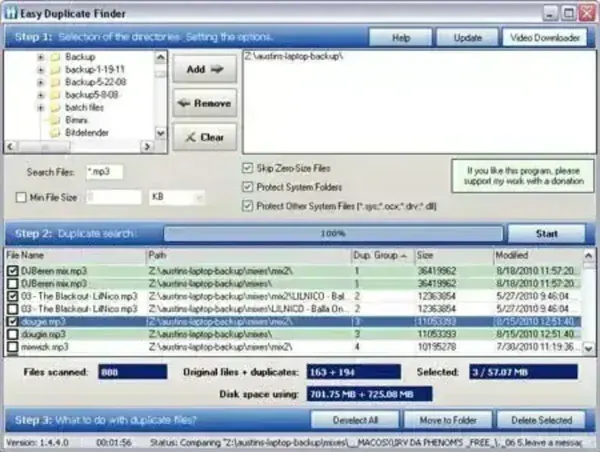The image size is (600, 452).
Task: Click the Disk space using value field
Action: pos(369,394)
